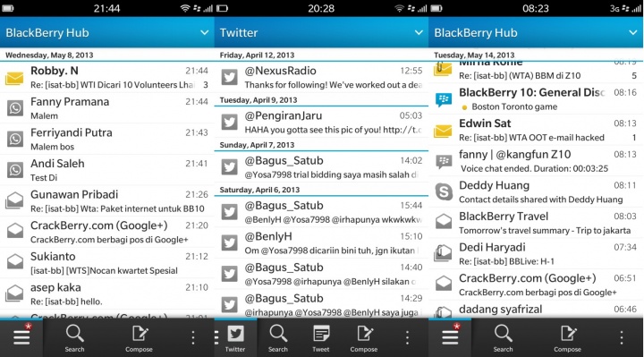Expand the Twitter header dropdown arrow

(419, 32)
